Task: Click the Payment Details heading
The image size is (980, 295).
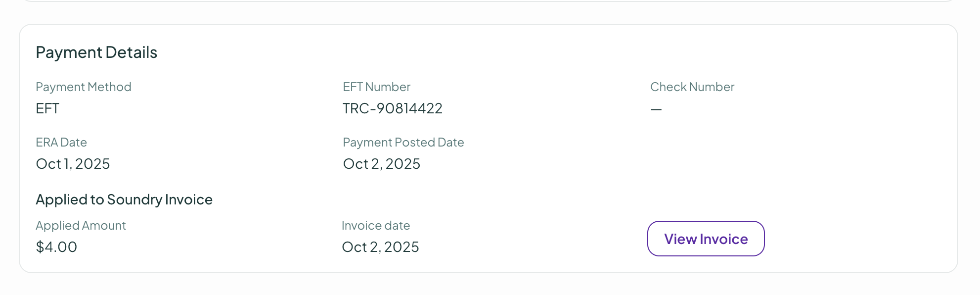Action: coord(97,52)
